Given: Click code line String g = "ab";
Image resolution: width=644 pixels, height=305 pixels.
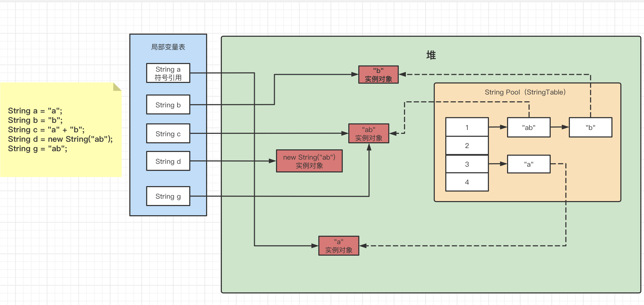Looking at the screenshot, I should point(38,149).
